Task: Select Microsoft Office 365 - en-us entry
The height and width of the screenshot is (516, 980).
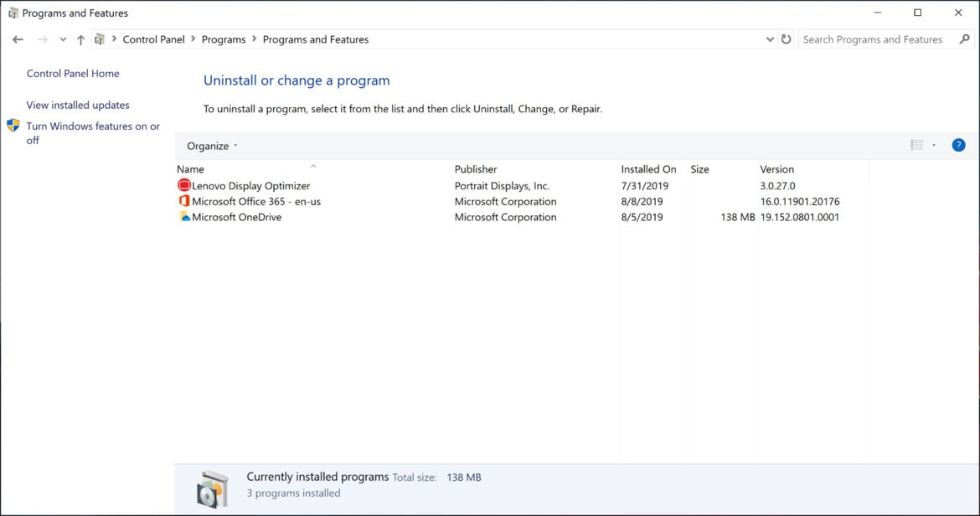Action: [x=256, y=201]
